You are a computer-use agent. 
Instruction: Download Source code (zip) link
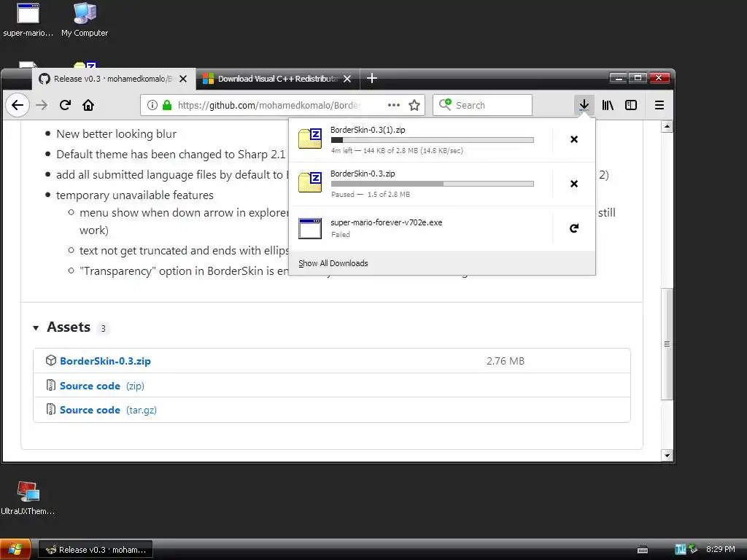click(x=102, y=386)
